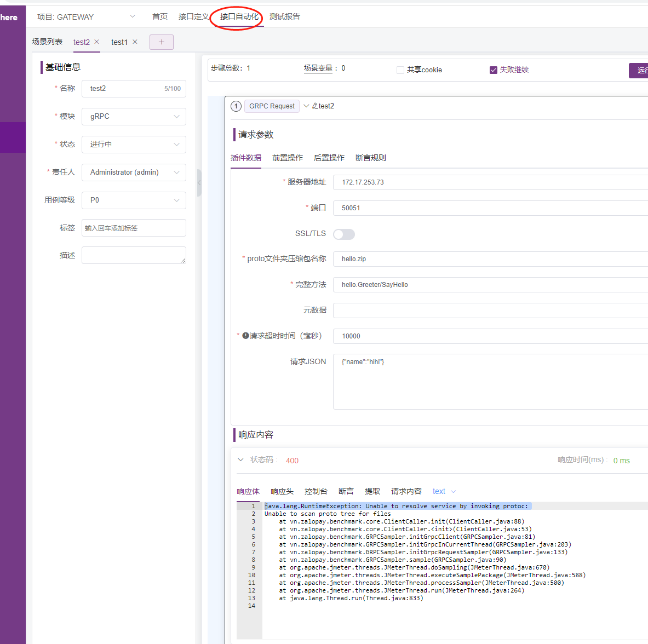Open the 测试报告 menu item
The image size is (648, 644).
[x=284, y=16]
